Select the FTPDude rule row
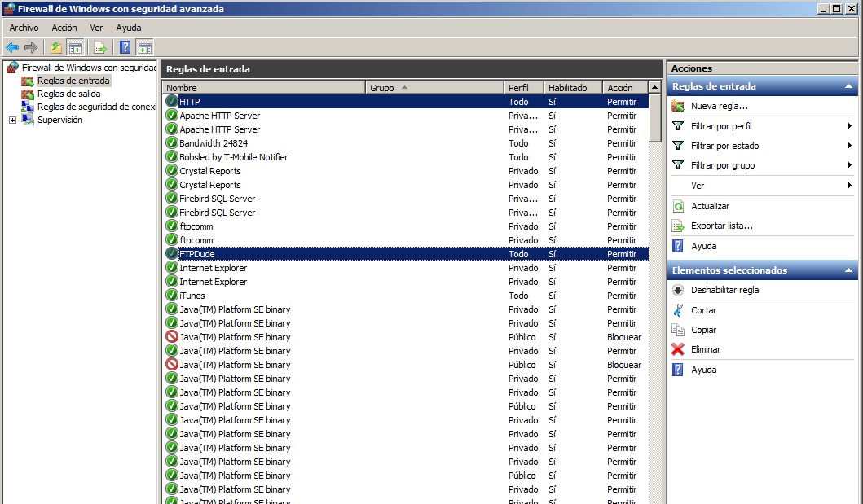 406,254
